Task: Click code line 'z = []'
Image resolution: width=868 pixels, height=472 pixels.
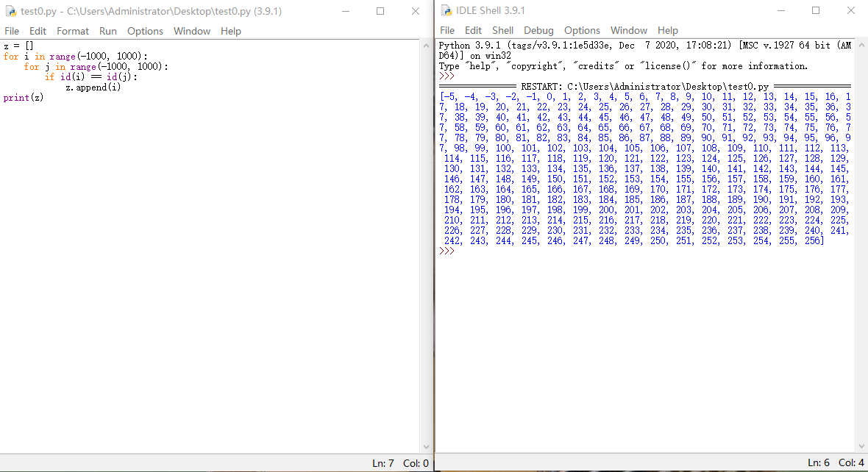Action: pos(19,46)
